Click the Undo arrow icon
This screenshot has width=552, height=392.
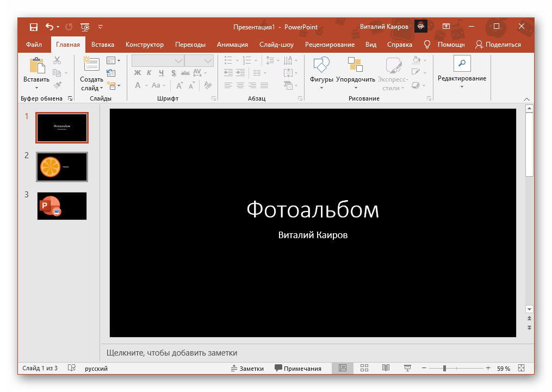pyautogui.click(x=49, y=27)
